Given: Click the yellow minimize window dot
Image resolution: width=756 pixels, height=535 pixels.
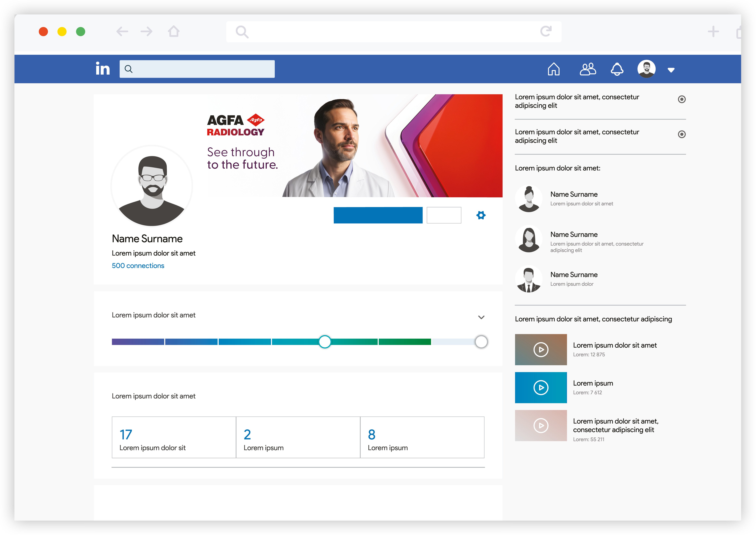Looking at the screenshot, I should click(62, 32).
